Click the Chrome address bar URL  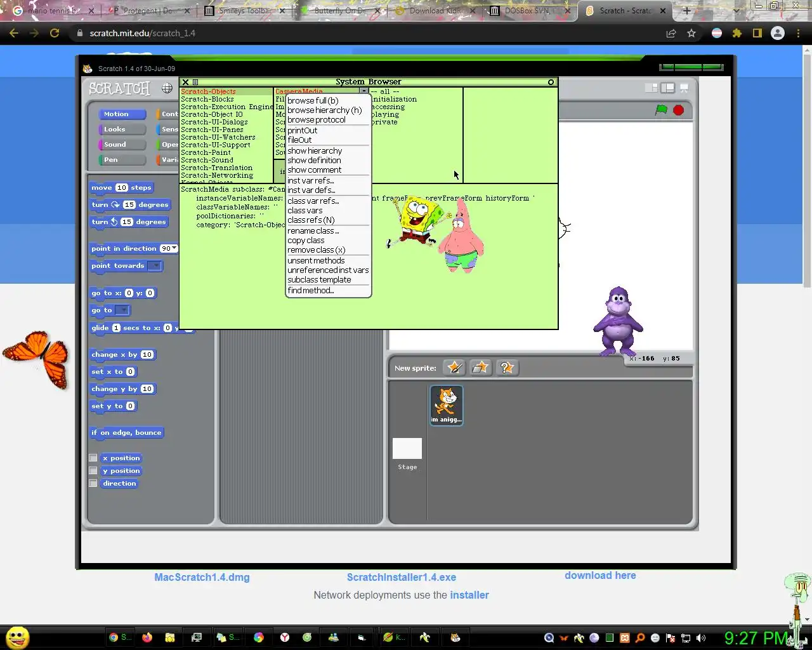[x=143, y=33]
